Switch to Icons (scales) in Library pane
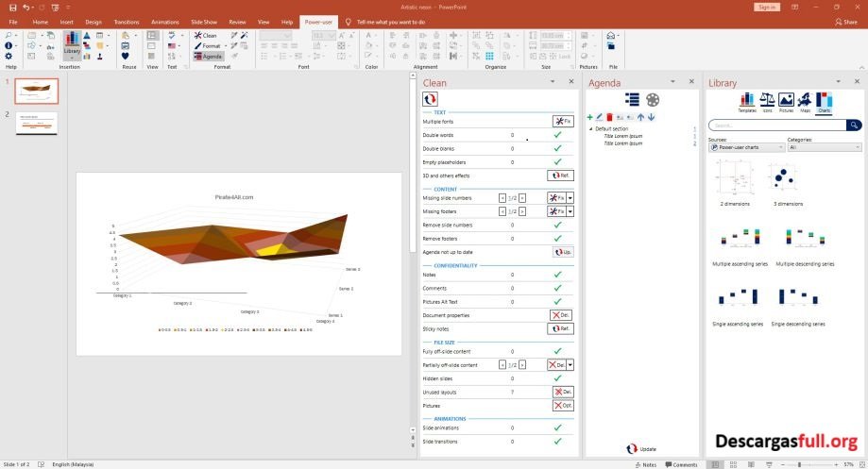Screen dimensions: 868x469 click(767, 102)
